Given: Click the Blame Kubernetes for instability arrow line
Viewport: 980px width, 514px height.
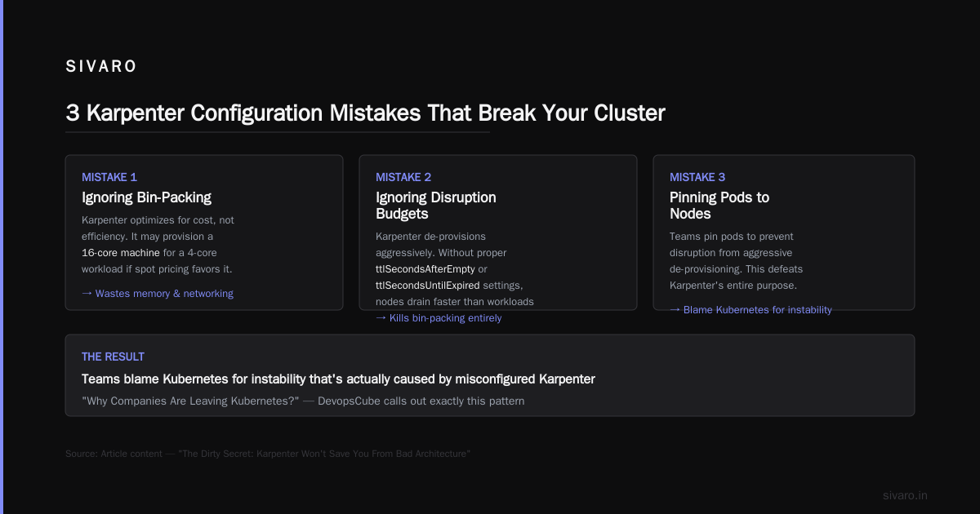Looking at the screenshot, I should pyautogui.click(x=751, y=310).
